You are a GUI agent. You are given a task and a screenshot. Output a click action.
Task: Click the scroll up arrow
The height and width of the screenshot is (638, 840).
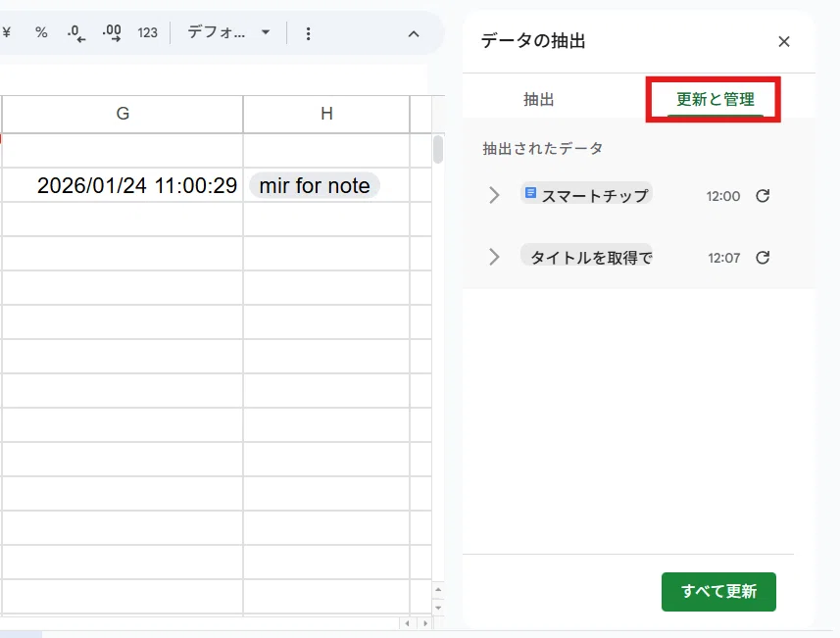coord(438,590)
